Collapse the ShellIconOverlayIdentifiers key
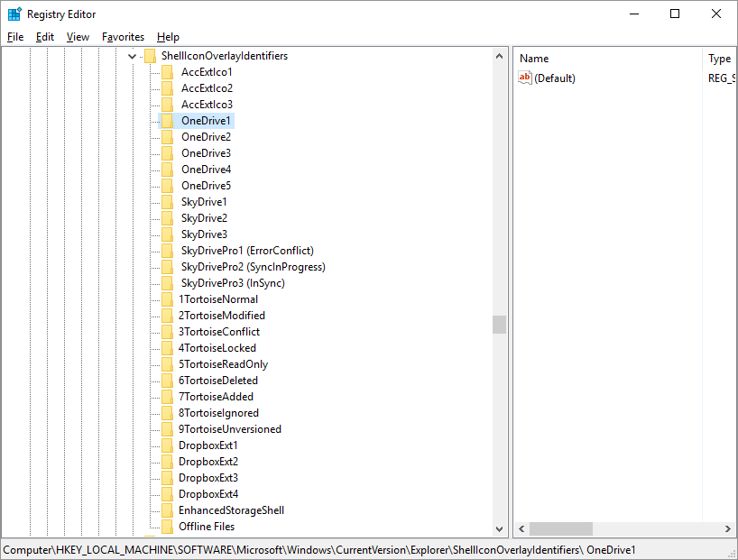Image resolution: width=738 pixels, height=560 pixels. [x=133, y=57]
